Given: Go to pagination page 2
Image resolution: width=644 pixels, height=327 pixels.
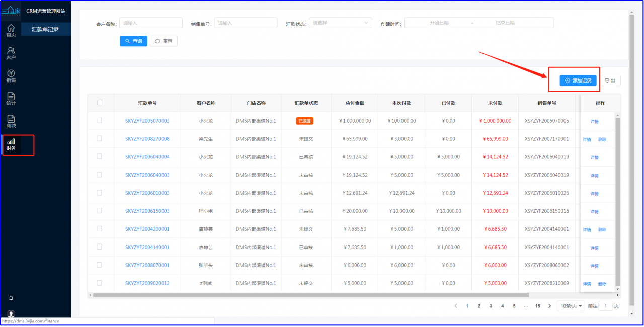Looking at the screenshot, I should coord(479,306).
